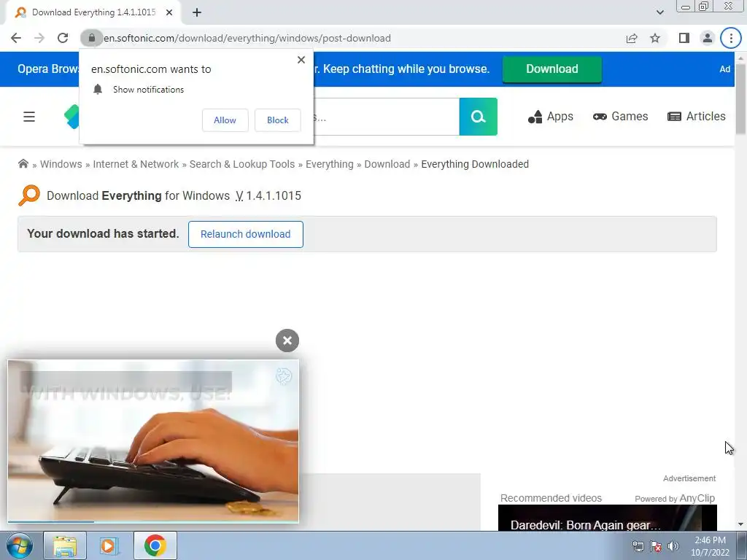Image resolution: width=747 pixels, height=560 pixels.
Task: Click the version V 1.4.1.1015 text
Action: point(268,195)
